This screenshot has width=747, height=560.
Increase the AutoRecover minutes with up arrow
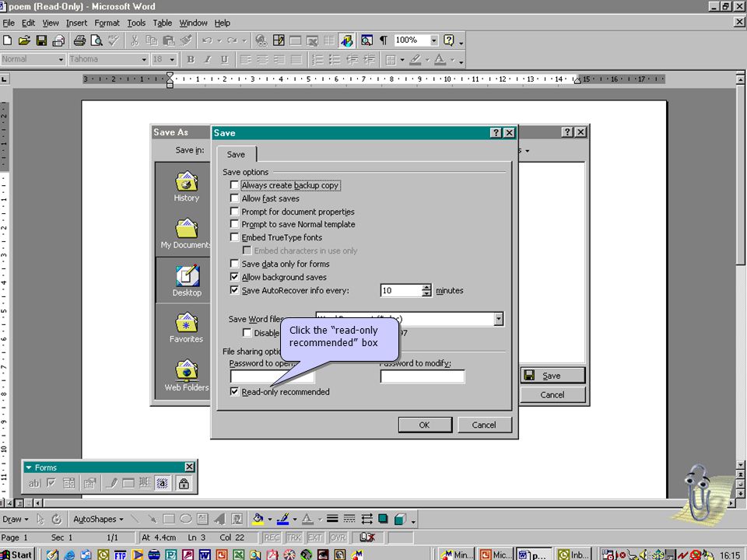click(x=426, y=287)
